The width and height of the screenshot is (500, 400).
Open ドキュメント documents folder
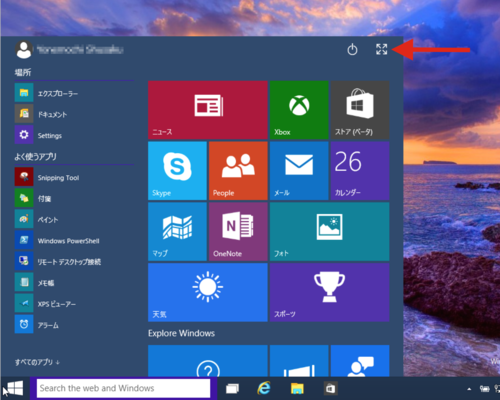point(74,114)
